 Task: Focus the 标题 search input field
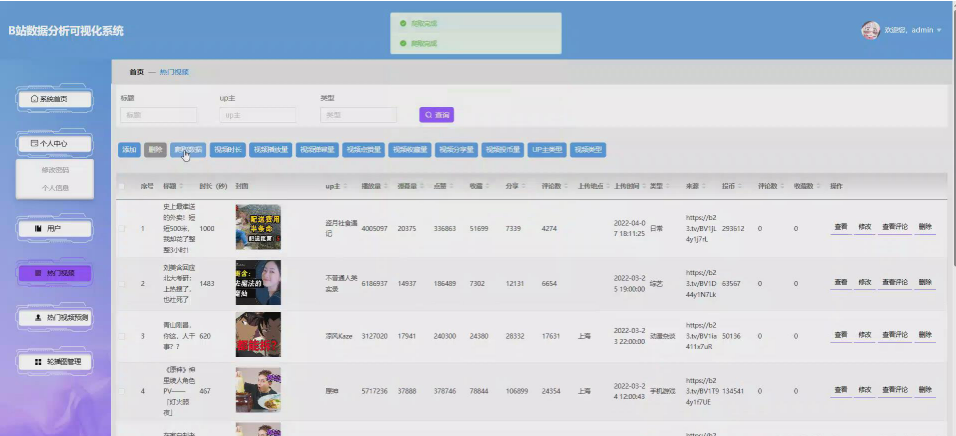(x=159, y=115)
